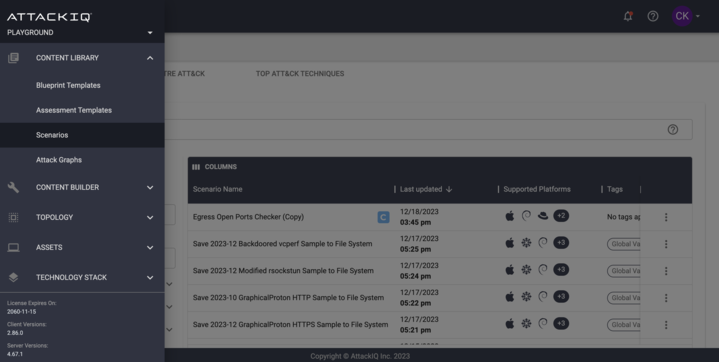Click the Content Builder wrench icon
The height and width of the screenshot is (362, 719).
point(13,187)
